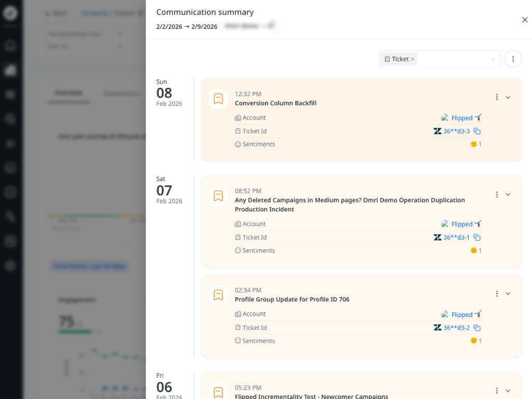
Task: Open ticket link 36**d3-1
Action: (x=456, y=237)
